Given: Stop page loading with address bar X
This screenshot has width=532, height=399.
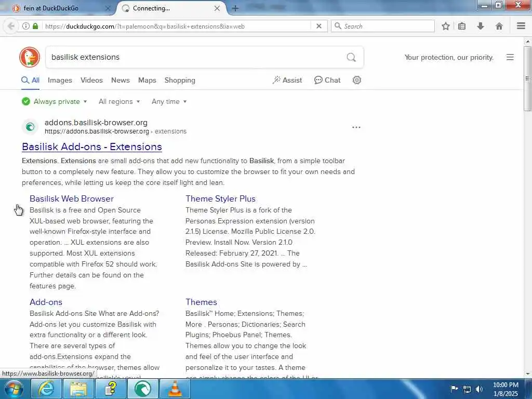Looking at the screenshot, I should pos(318,26).
